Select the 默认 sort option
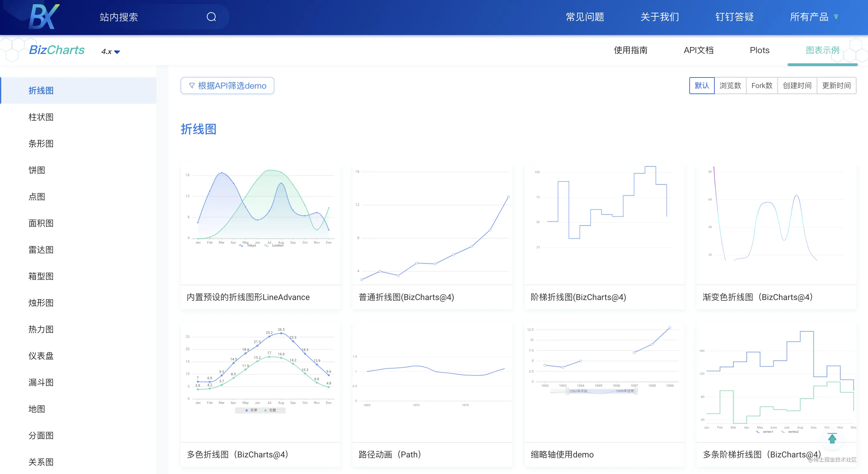Screen dimensions: 868x474 (x=701, y=86)
